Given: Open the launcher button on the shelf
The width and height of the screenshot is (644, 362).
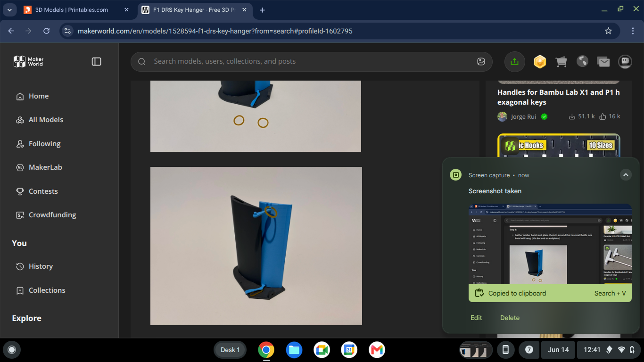Looking at the screenshot, I should (12, 350).
